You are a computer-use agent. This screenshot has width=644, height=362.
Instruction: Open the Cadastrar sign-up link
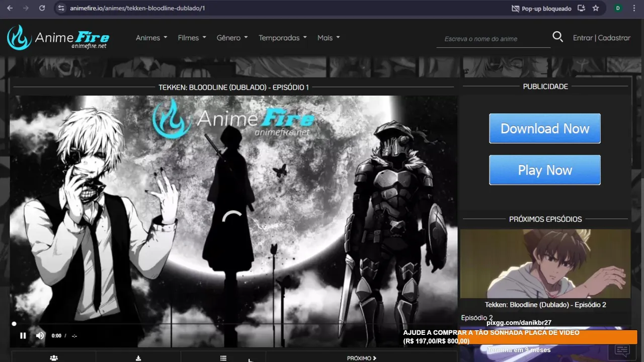(614, 38)
